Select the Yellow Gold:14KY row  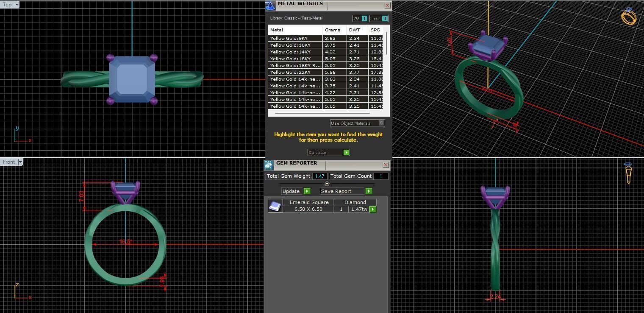coord(325,52)
